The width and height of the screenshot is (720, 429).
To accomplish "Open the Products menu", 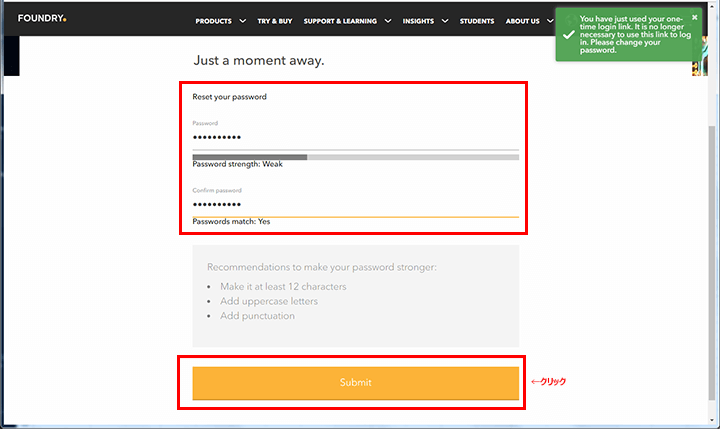I will (214, 21).
